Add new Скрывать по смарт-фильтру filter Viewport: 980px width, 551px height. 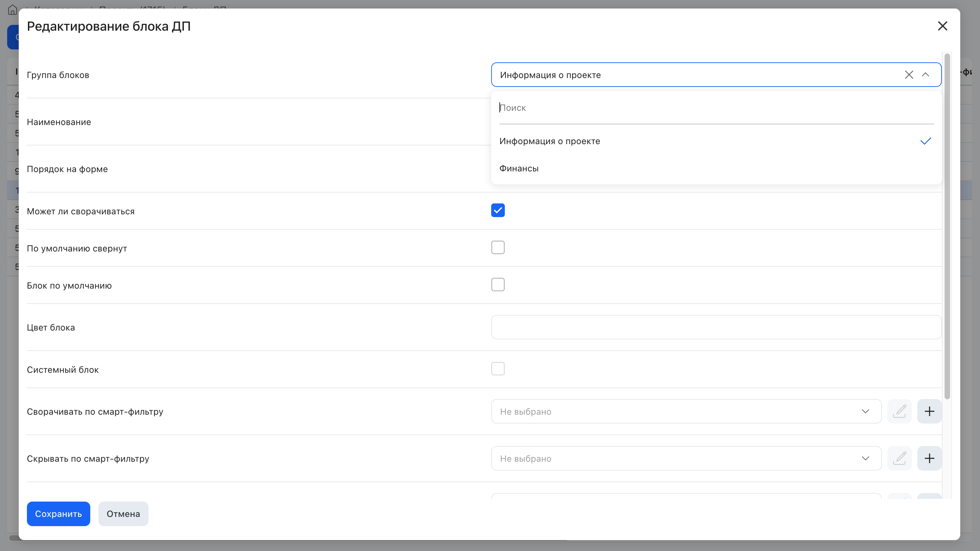point(929,459)
